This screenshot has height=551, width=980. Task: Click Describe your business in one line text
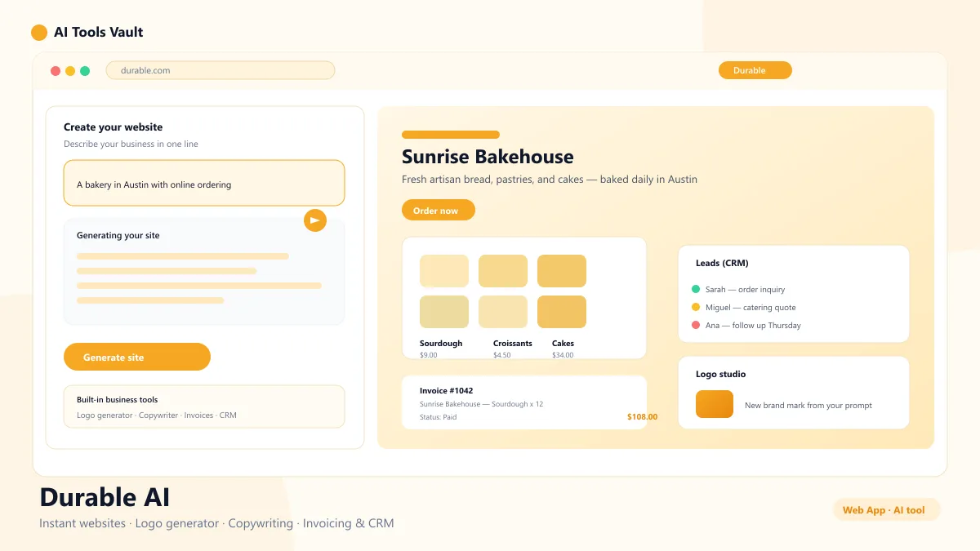pos(131,144)
